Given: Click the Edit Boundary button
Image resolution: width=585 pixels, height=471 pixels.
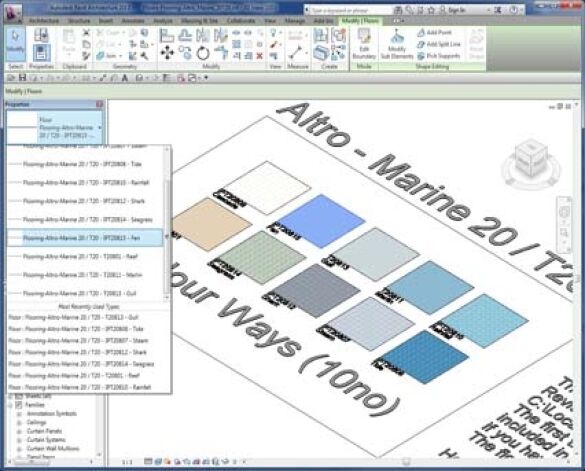Looking at the screenshot, I should [364, 44].
